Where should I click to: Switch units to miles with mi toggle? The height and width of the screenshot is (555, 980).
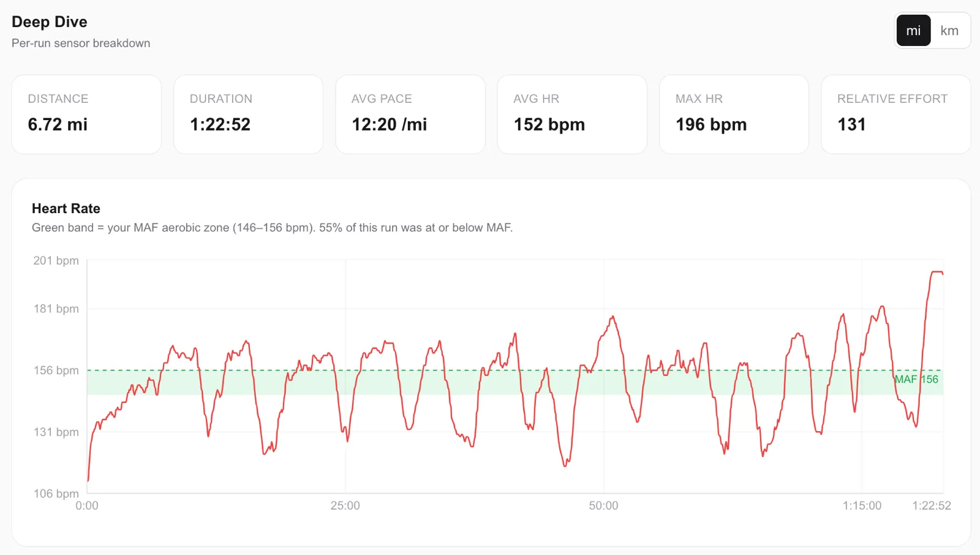click(913, 31)
